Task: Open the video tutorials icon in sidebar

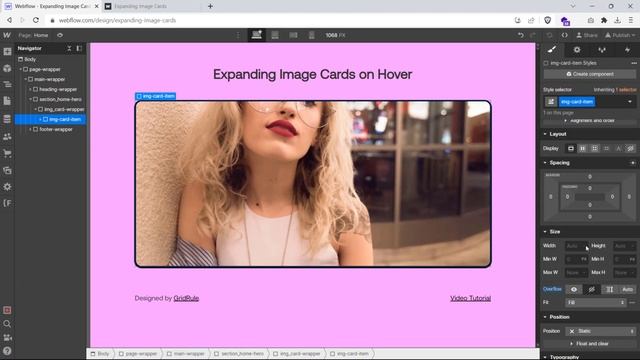Action: pyautogui.click(x=7, y=338)
